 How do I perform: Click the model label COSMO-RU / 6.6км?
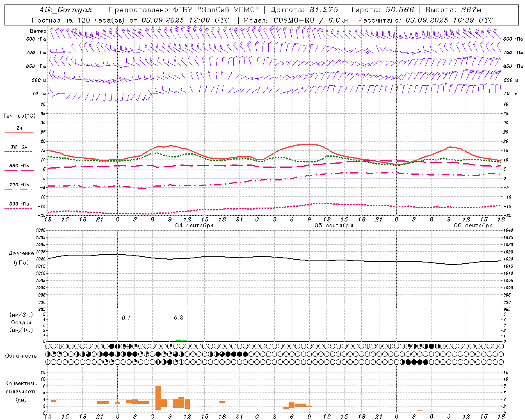(x=311, y=20)
